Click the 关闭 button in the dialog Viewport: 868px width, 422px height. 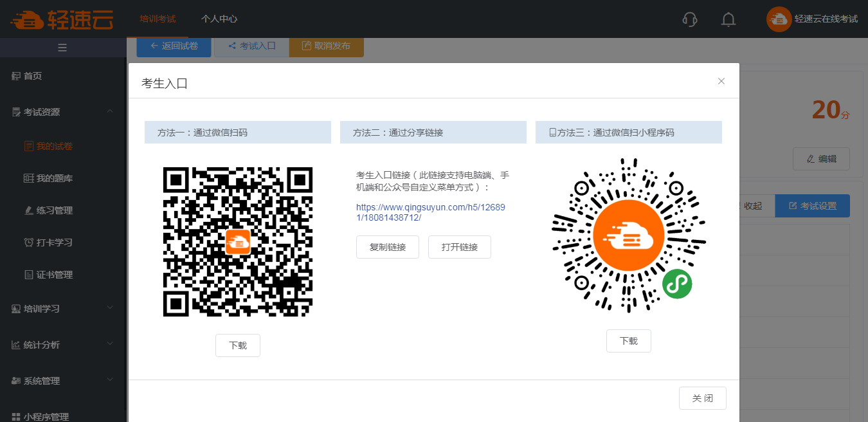[703, 398]
